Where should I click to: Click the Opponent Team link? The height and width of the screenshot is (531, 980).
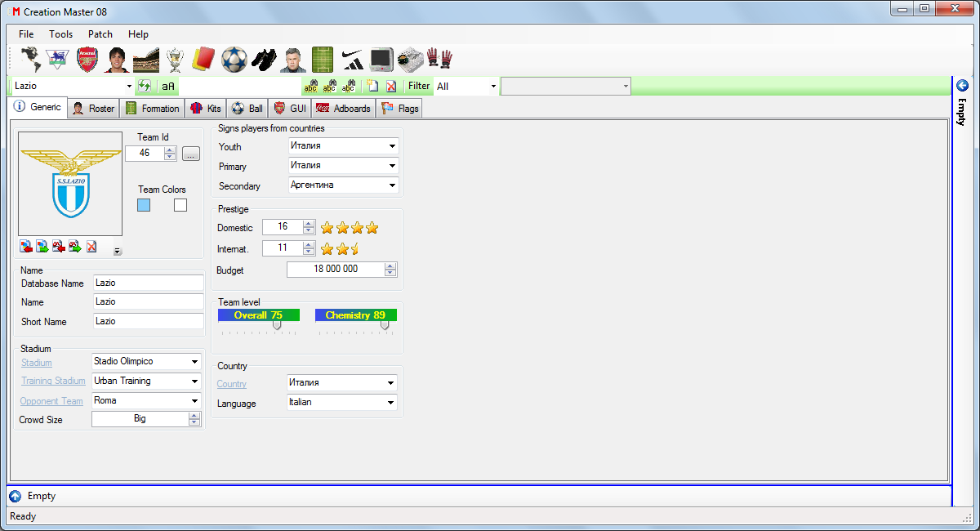tap(51, 401)
